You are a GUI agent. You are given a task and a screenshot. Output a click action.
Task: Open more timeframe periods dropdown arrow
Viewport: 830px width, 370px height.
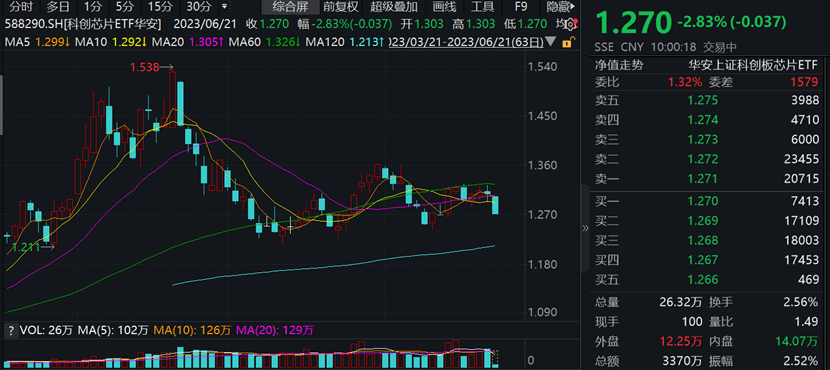coord(225,7)
